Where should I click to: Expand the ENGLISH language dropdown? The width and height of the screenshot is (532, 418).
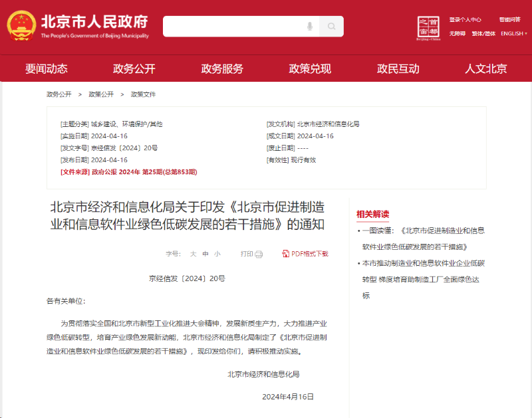tap(513, 33)
